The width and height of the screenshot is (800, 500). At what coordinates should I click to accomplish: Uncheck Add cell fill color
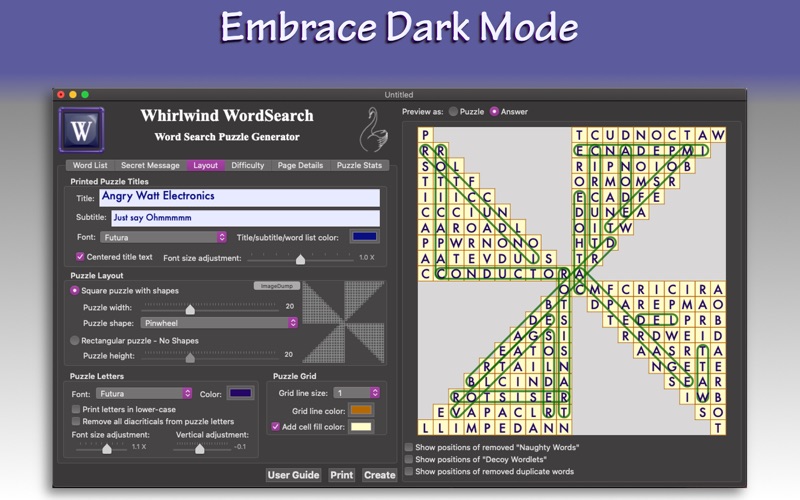tap(276, 427)
